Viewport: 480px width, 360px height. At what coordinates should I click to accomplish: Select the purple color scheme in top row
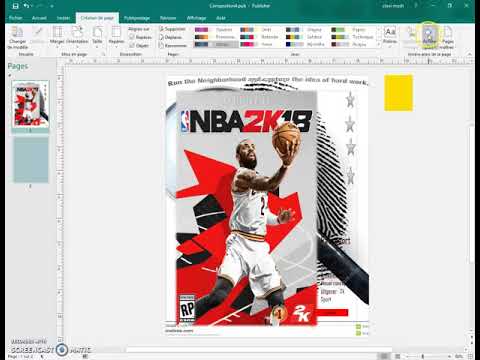[x=215, y=30]
